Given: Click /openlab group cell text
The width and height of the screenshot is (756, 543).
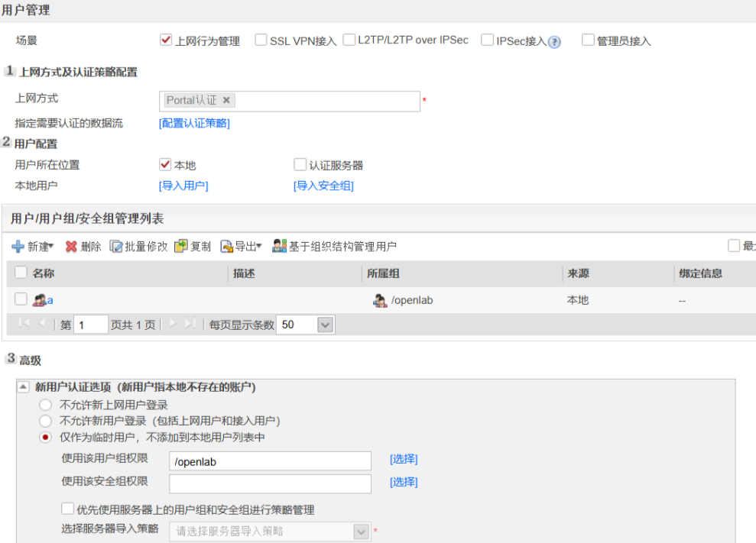Looking at the screenshot, I should [412, 300].
